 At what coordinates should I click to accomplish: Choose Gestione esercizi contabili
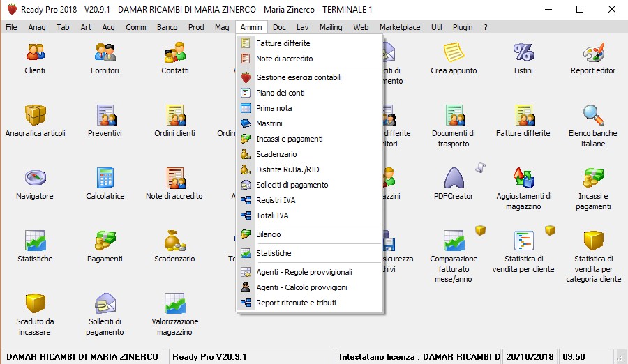[x=310, y=77]
